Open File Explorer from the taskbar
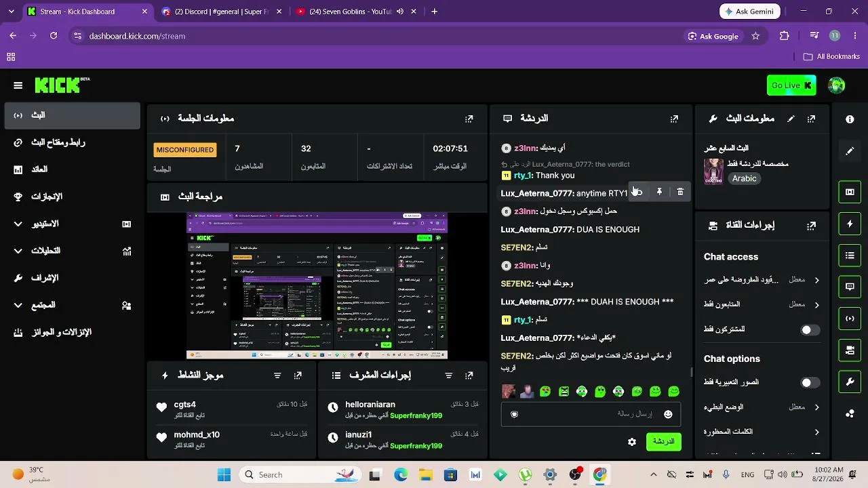Screen dimensions: 868x488 pyautogui.click(x=425, y=474)
